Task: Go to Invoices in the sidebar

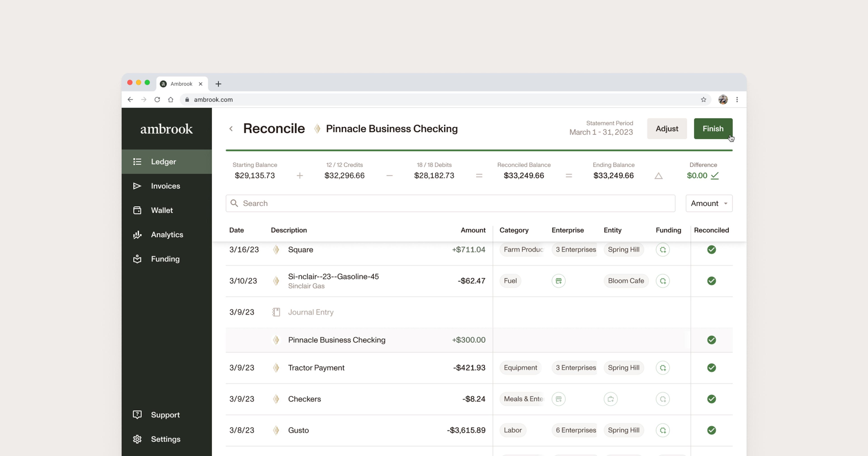Action: click(x=165, y=186)
